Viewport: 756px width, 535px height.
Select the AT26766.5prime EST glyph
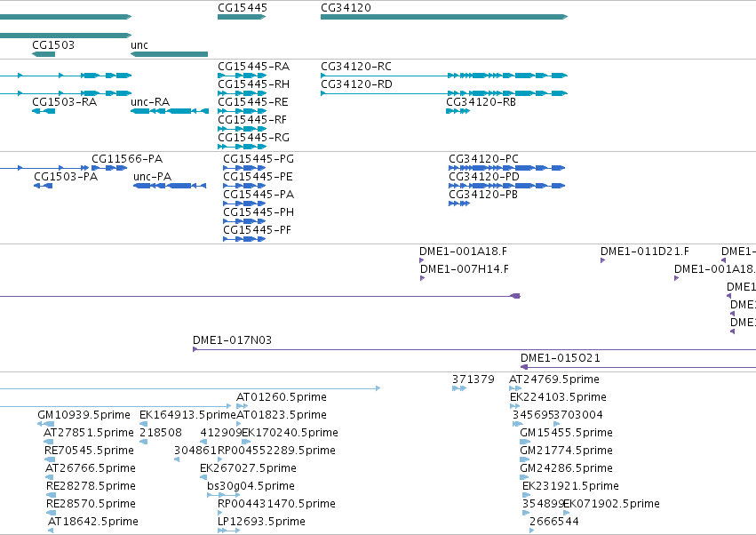[x=50, y=477]
